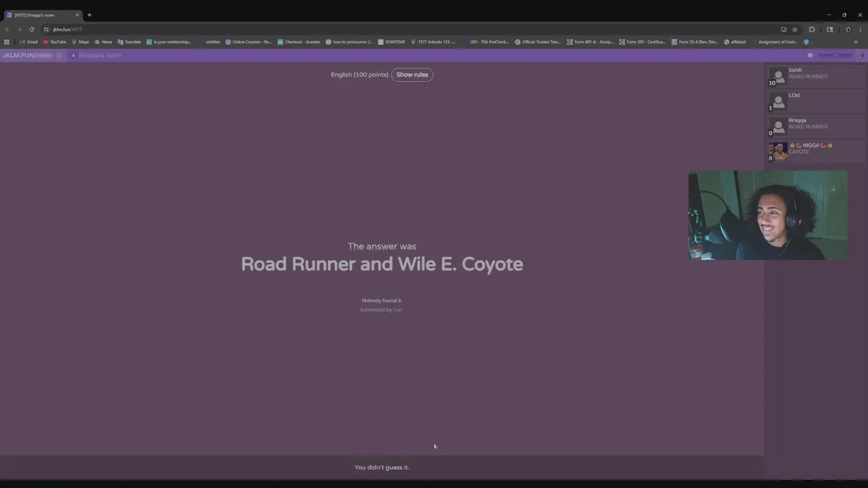
Task: Open 'Assignment of Cont...' bookmark
Action: click(x=774, y=42)
